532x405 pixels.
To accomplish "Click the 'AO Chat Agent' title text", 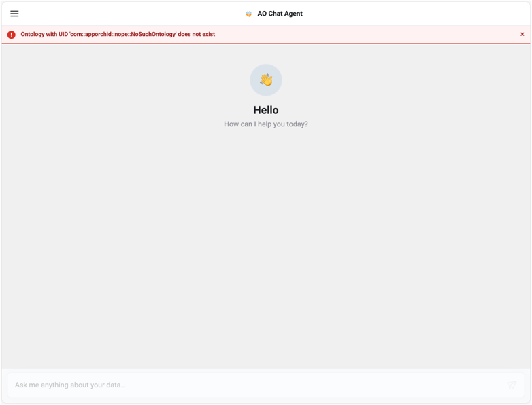I will 280,14.
